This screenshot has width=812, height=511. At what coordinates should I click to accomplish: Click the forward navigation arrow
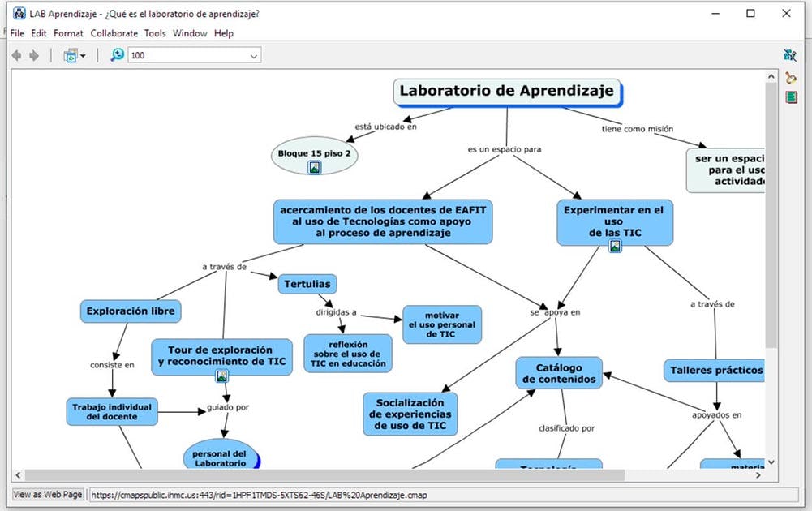click(x=32, y=55)
